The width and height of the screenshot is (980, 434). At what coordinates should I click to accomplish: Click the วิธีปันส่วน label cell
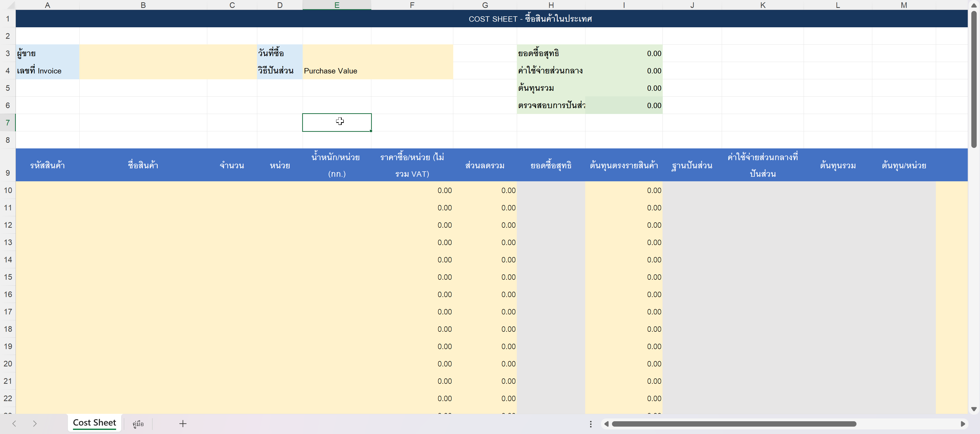280,71
